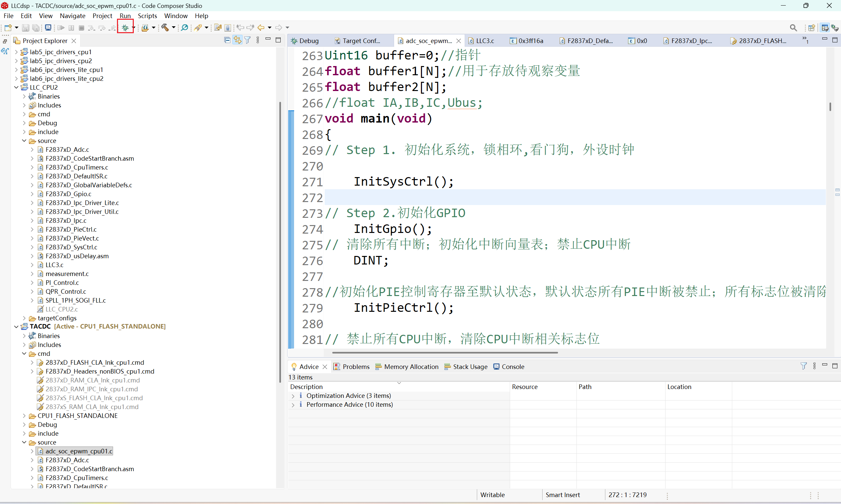Click the Project Explorer filter funnel icon
This screenshot has width=841, height=504.
pos(247,40)
